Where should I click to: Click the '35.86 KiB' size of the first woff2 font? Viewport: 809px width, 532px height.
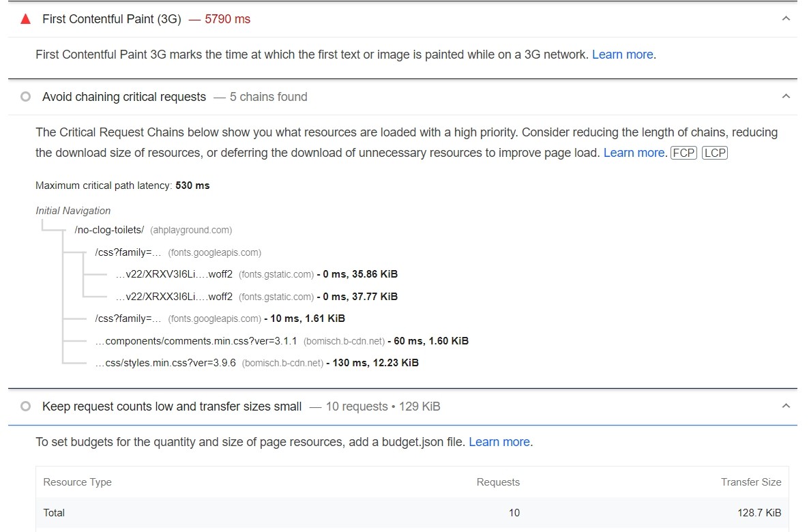coord(374,274)
